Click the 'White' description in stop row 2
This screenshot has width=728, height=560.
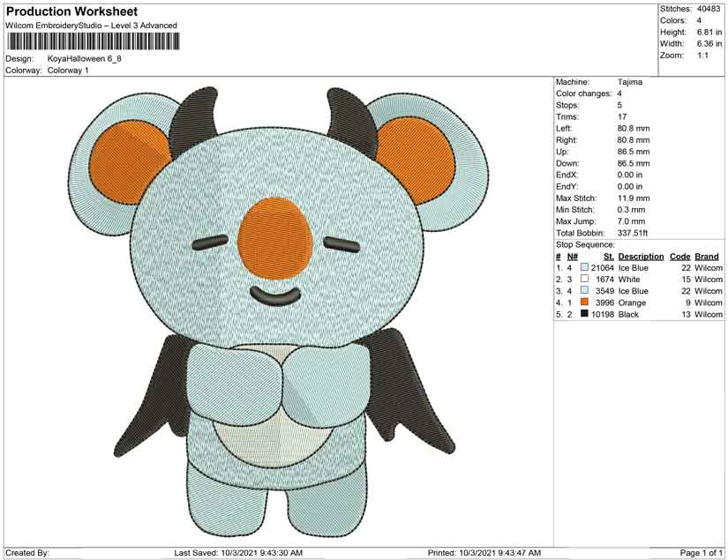pyautogui.click(x=629, y=280)
